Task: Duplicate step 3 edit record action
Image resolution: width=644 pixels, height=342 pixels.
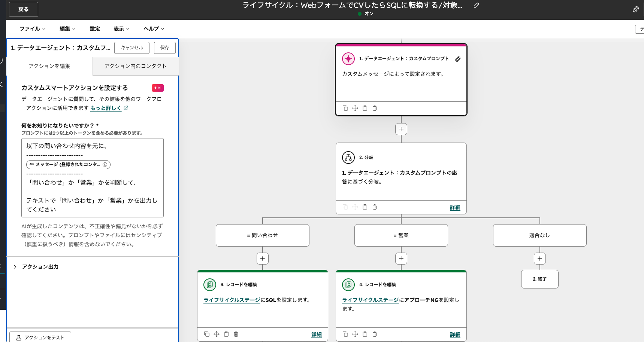Action: click(x=207, y=334)
